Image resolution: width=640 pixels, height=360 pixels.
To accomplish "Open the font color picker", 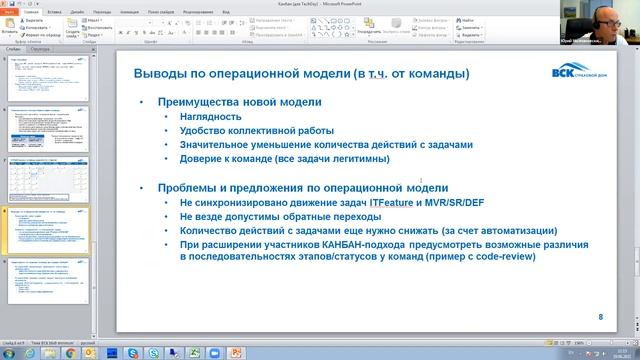I will 184,33.
